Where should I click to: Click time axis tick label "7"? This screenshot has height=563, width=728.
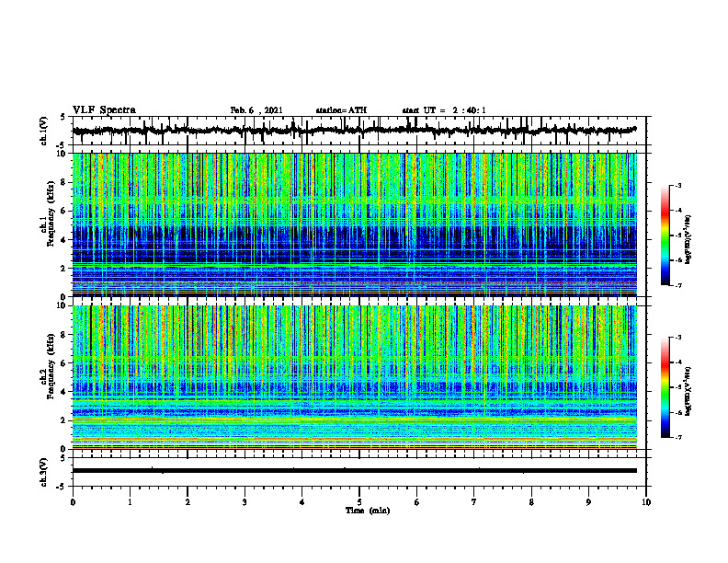pyautogui.click(x=474, y=502)
